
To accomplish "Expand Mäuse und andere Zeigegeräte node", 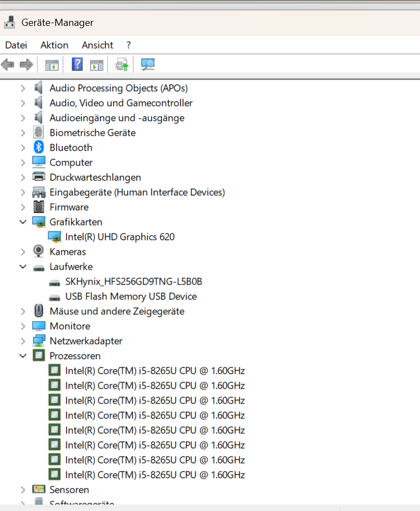I will coord(23,312).
